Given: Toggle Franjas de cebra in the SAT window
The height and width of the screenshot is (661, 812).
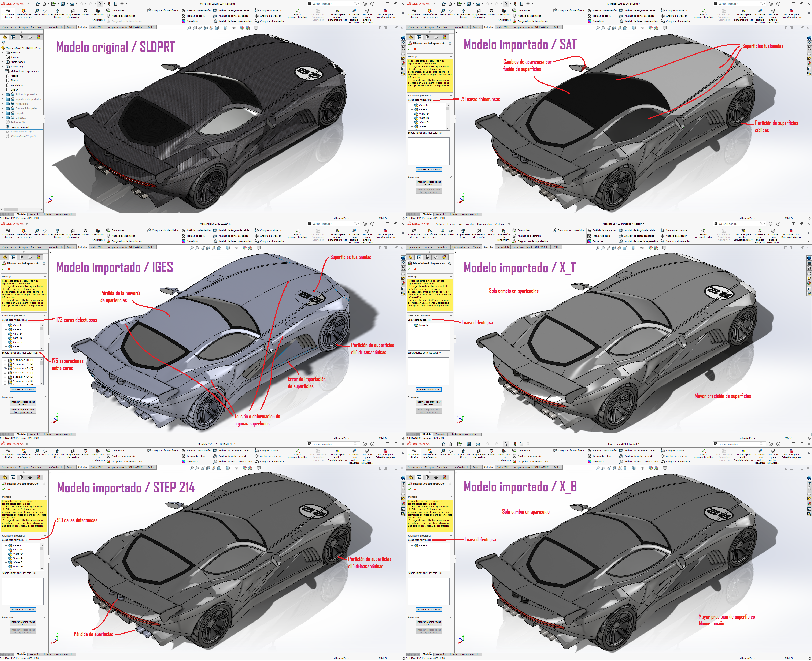Looking at the screenshot, I should point(599,16).
